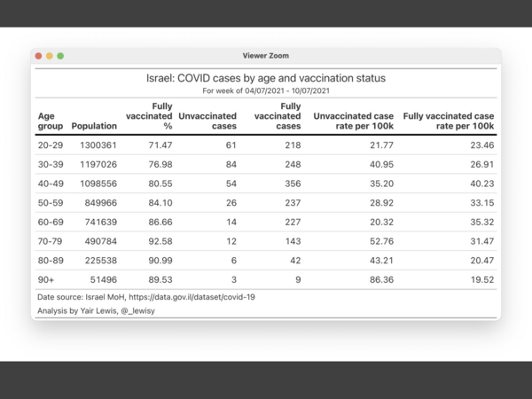Screen dimensions: 532x399
Task: Click population value 490784
Action: tap(101, 241)
